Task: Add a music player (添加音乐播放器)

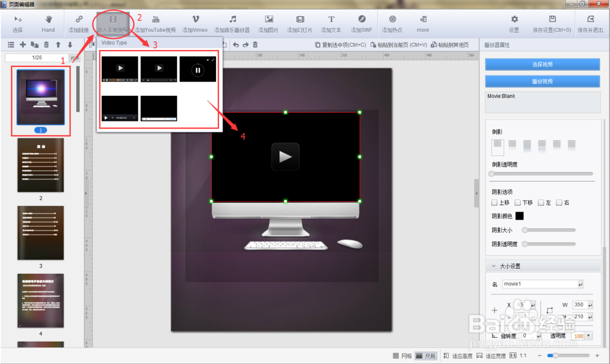Action: 232,24
